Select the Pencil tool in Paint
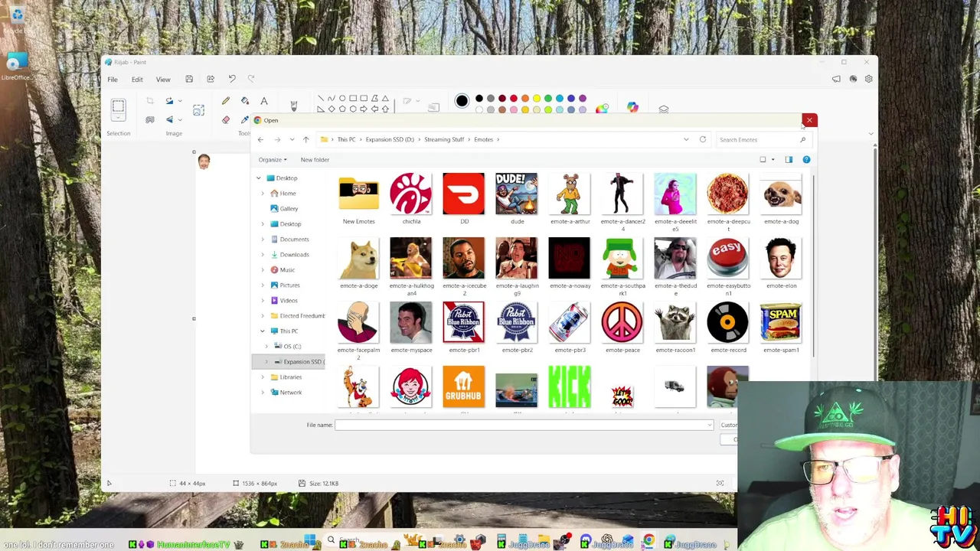Screen dimensions: 980x551 226,101
